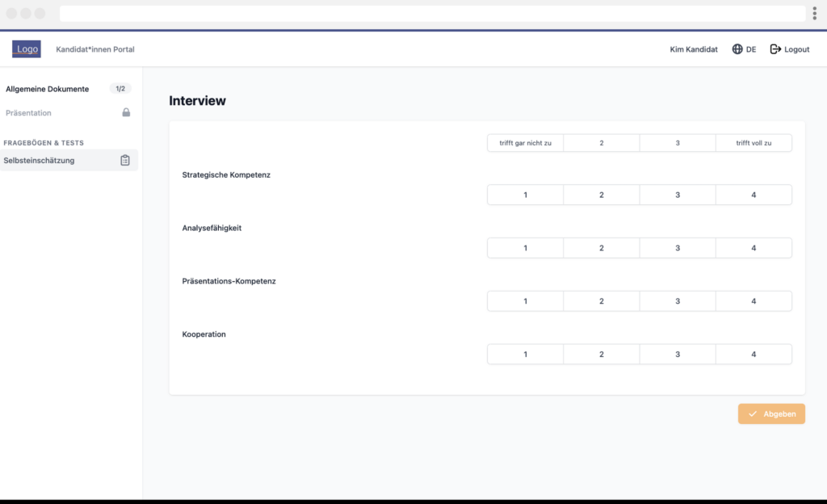Viewport: 827px width, 504px height.
Task: Click the browser address bar
Action: [432, 14]
